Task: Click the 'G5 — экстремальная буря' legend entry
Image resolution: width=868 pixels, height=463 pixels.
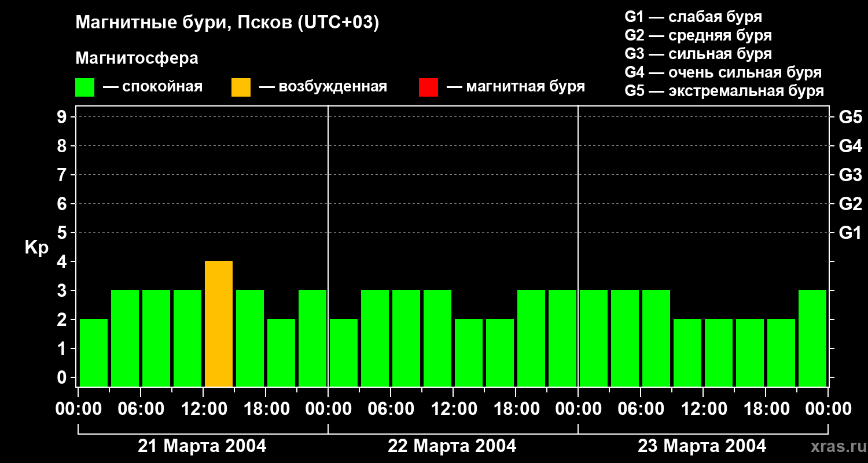Action: (724, 91)
